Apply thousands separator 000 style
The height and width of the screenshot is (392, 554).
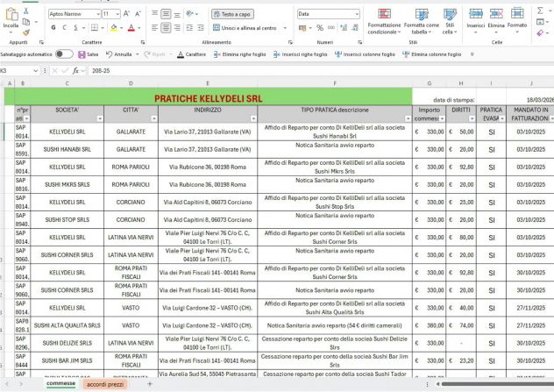331,27
